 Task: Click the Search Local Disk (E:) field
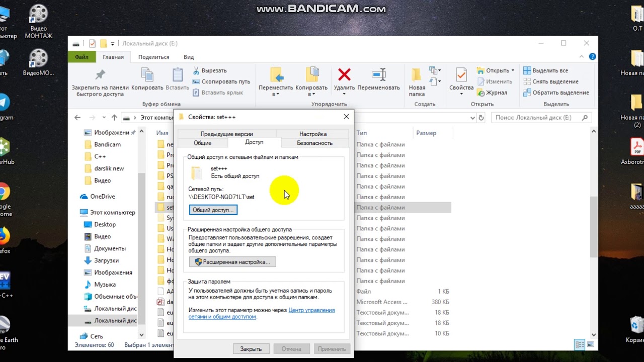(537, 118)
